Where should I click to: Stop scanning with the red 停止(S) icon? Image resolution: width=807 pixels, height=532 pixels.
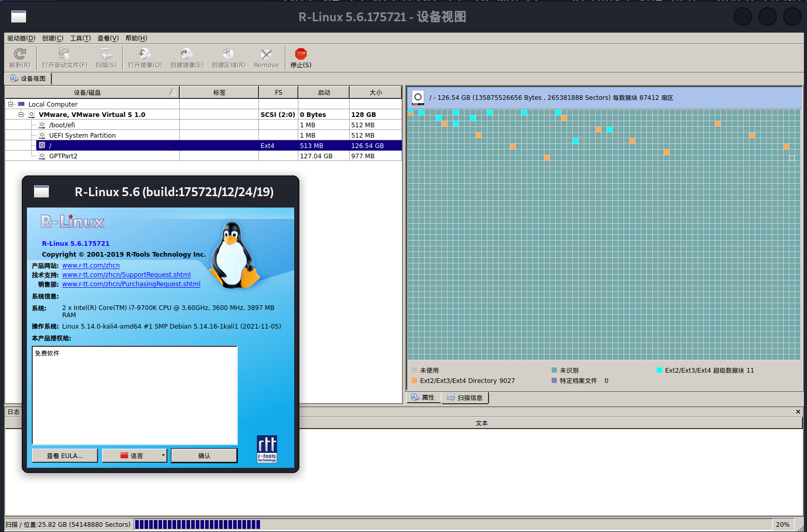pos(300,57)
